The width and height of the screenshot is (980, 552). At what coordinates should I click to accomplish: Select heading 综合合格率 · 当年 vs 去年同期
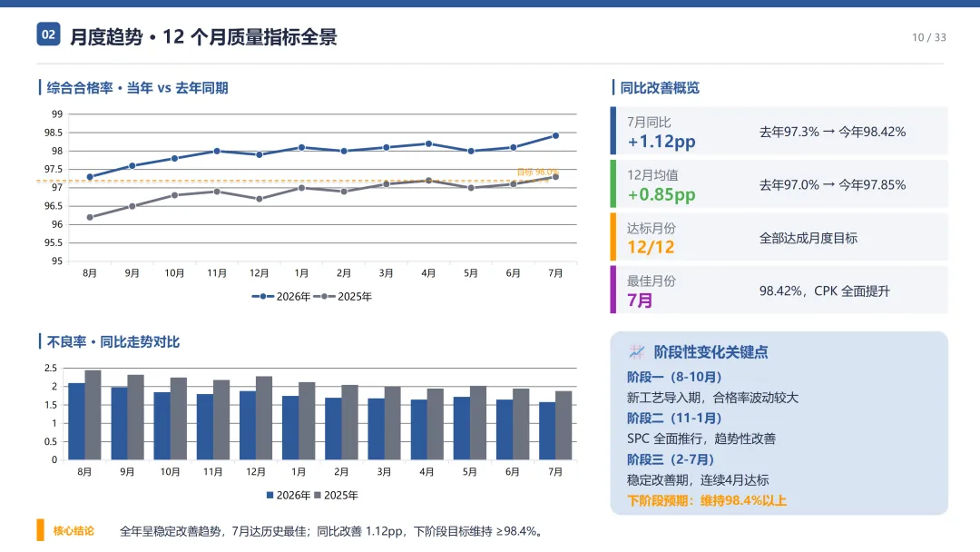click(x=137, y=87)
